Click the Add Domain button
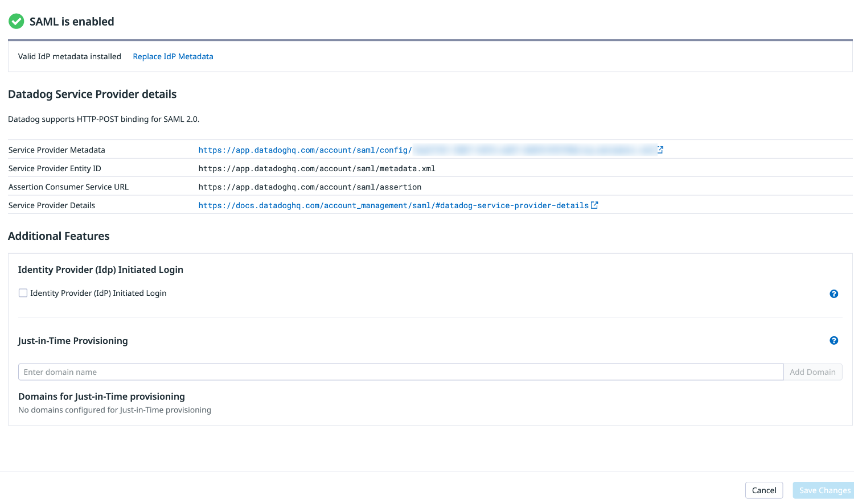The height and width of the screenshot is (504, 854). 813,371
